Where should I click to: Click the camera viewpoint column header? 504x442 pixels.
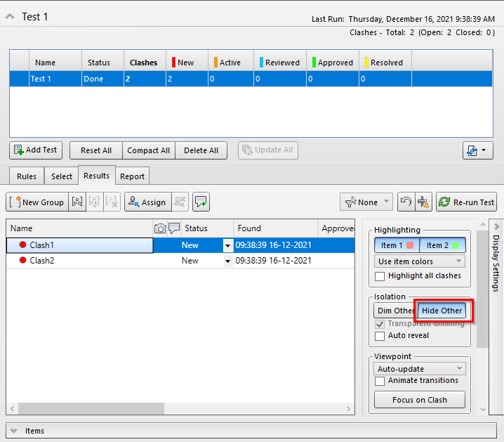point(160,228)
